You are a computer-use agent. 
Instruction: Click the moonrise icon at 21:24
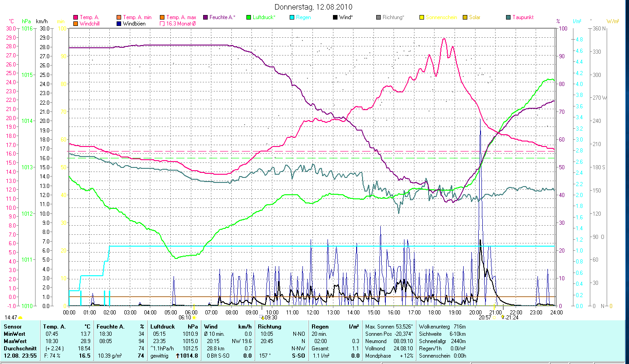click(x=502, y=318)
